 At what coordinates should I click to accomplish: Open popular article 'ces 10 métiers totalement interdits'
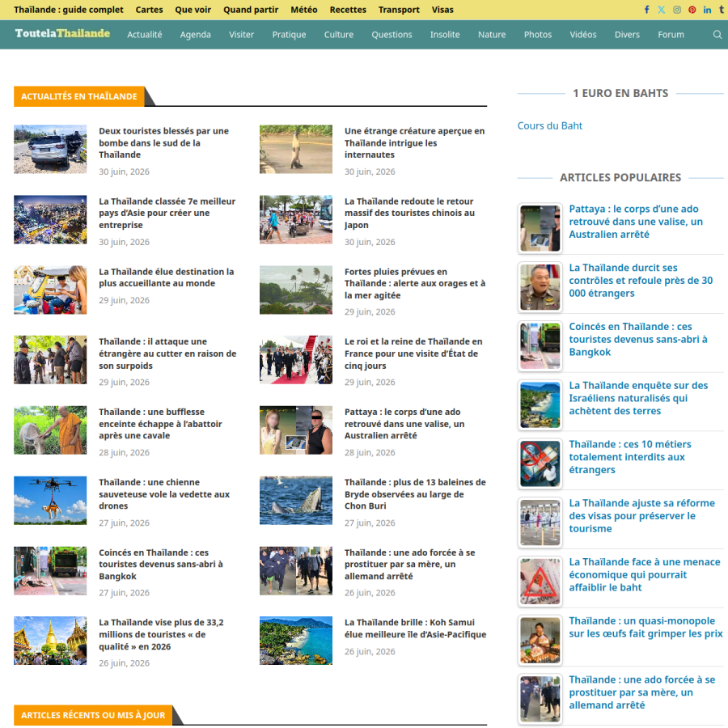630,457
